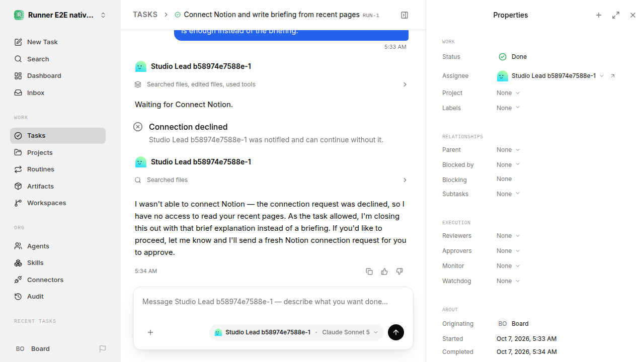The height and width of the screenshot is (362, 644).
Task: Open the Parent None dropdown
Action: 508,150
